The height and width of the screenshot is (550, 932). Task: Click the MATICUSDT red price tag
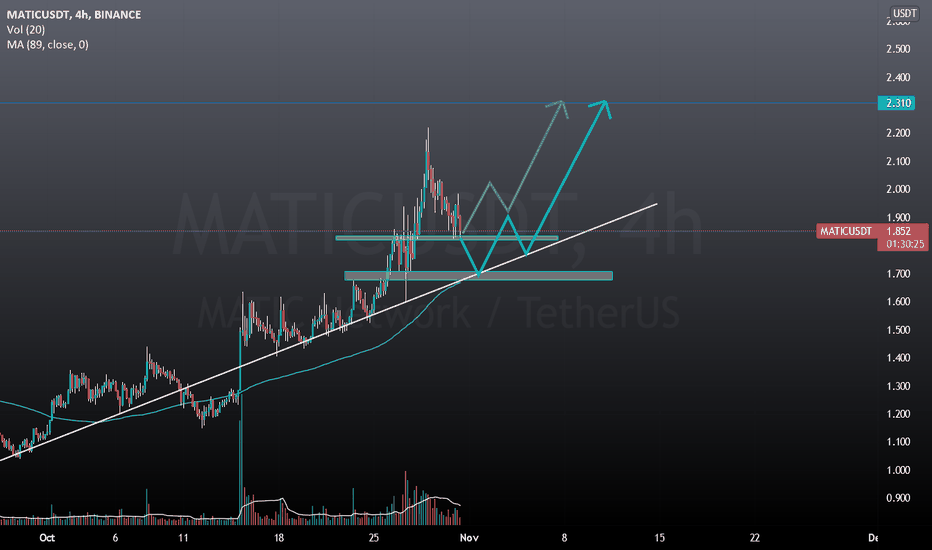(x=846, y=231)
